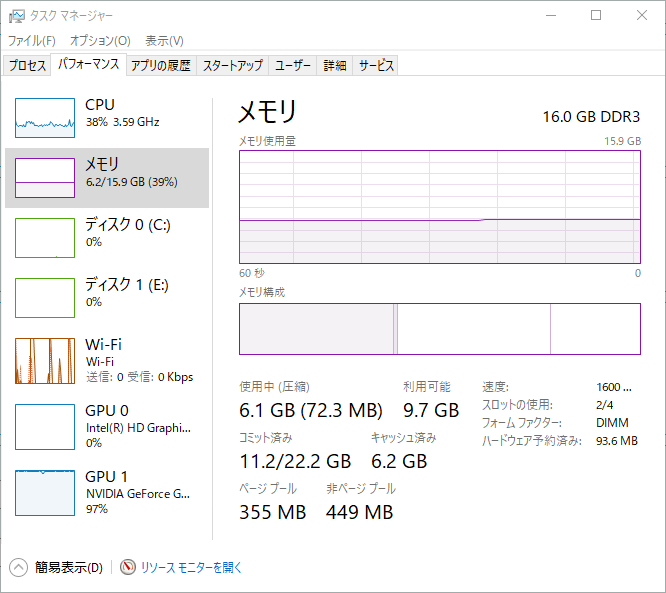Click the メモリ構成 composition bar
The image size is (666, 593).
click(x=439, y=329)
